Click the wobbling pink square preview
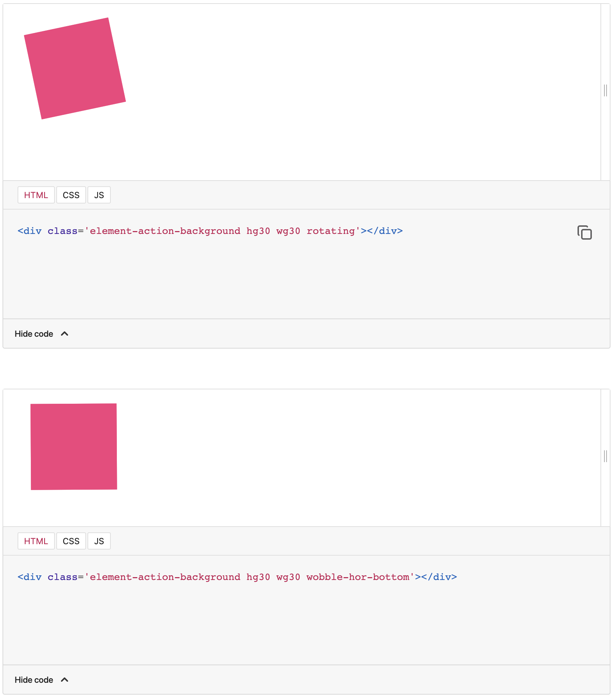Screen dimensions: 613x700 pos(74,447)
